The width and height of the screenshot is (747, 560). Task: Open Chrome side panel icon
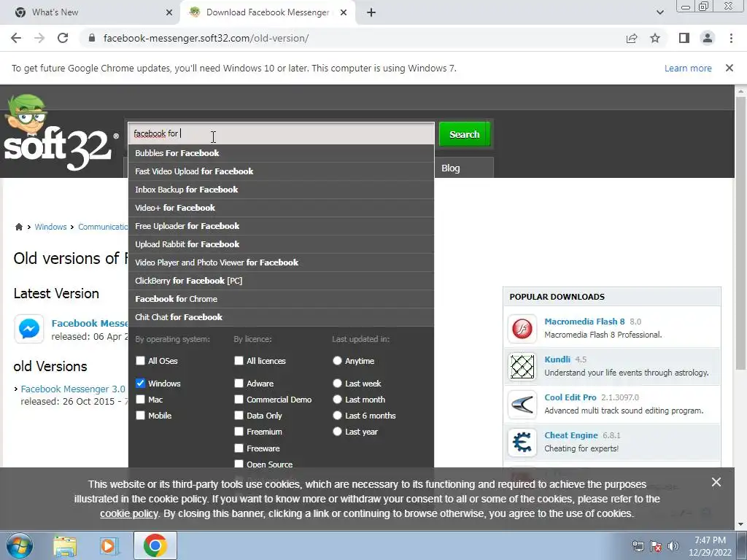[684, 38]
